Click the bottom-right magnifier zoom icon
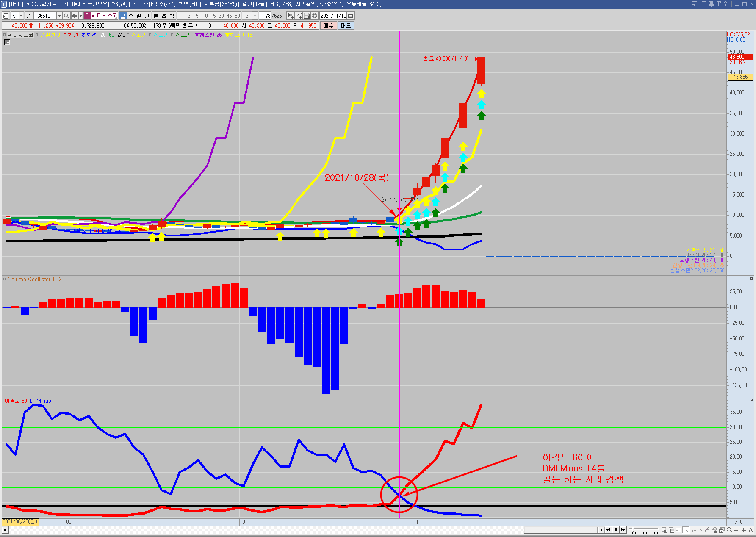This screenshot has width=756, height=537. pos(729,530)
